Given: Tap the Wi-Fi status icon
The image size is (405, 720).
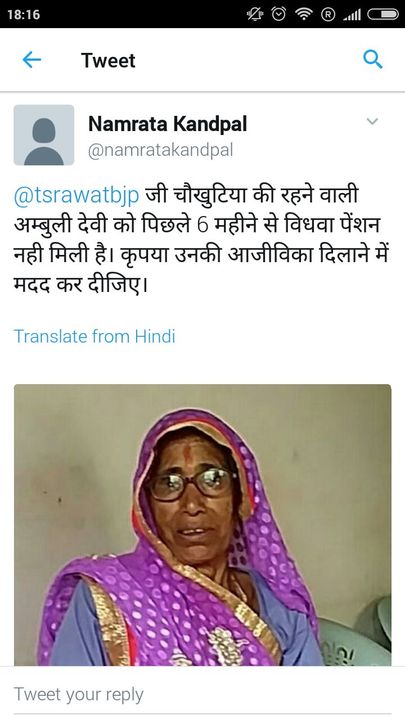Looking at the screenshot, I should click(304, 14).
